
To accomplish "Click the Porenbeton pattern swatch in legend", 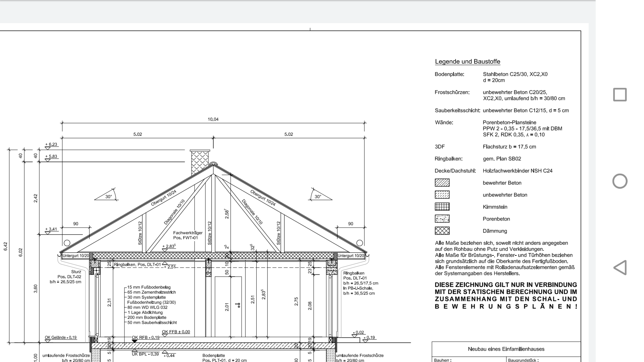I will point(442,219).
